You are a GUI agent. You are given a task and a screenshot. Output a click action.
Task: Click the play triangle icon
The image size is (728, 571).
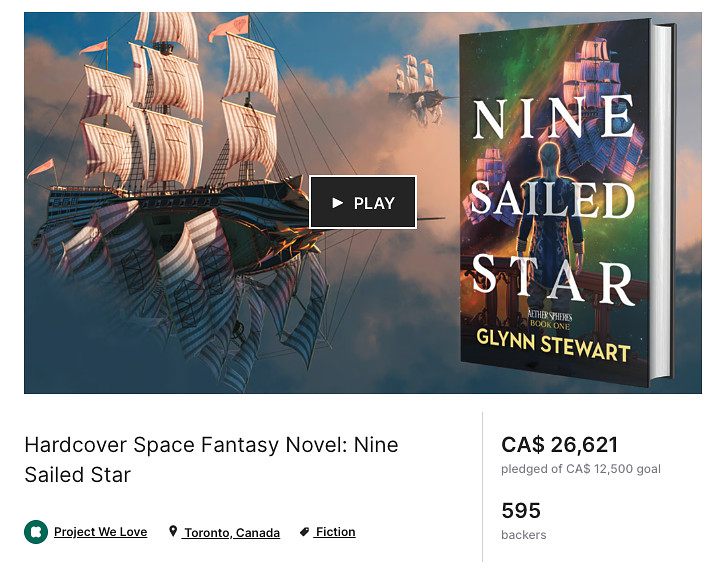pyautogui.click(x=338, y=203)
